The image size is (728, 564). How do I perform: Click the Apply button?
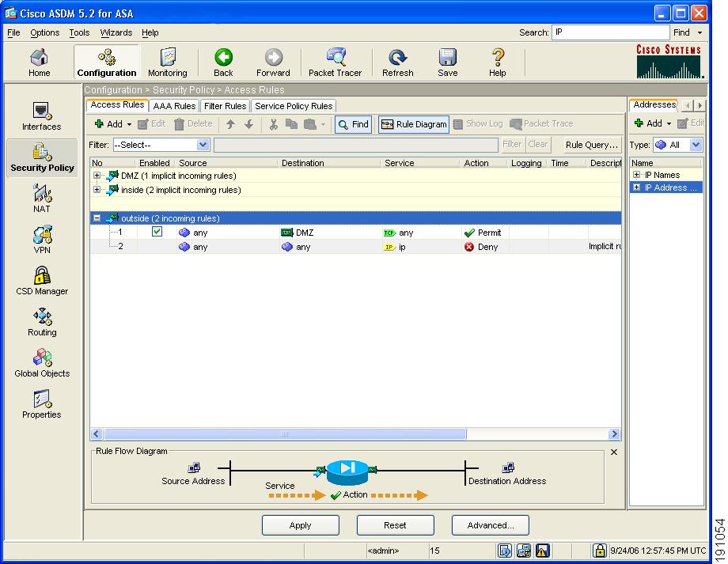[301, 525]
